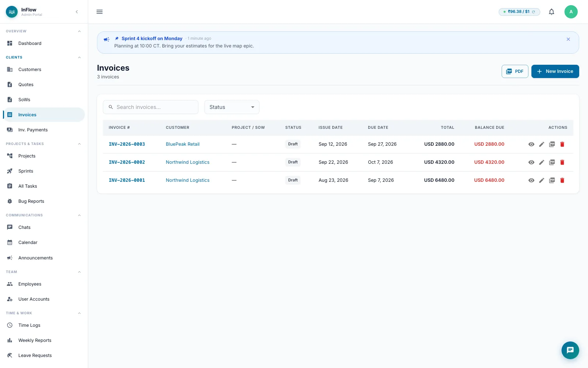588x368 pixels.
Task: Edit invoice INV-2026-0002 with pencil icon
Action: 542,162
